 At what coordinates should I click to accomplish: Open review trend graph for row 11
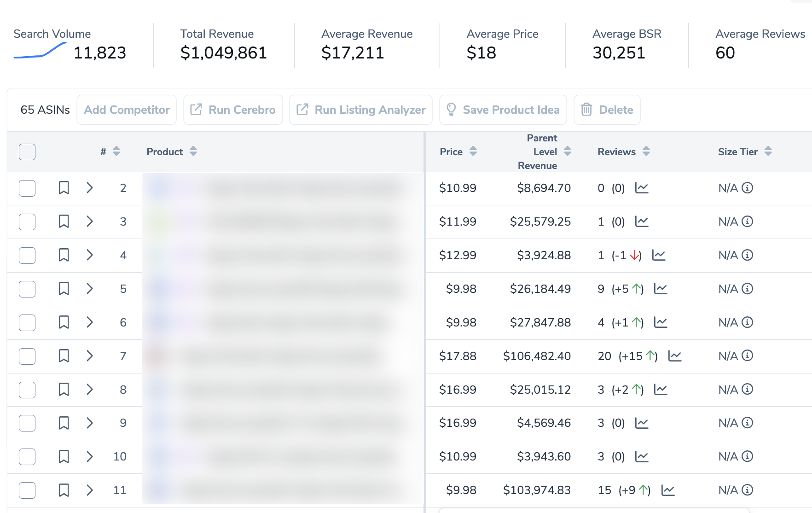[x=667, y=490]
